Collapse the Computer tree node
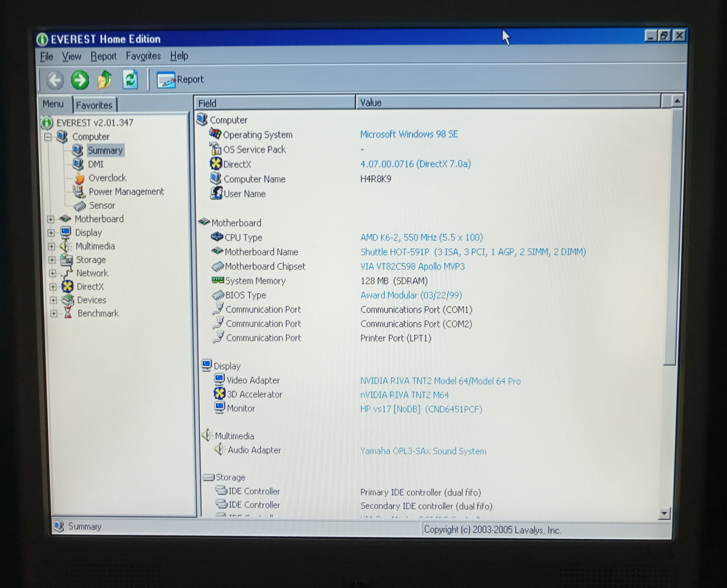This screenshot has height=588, width=727. [x=48, y=137]
